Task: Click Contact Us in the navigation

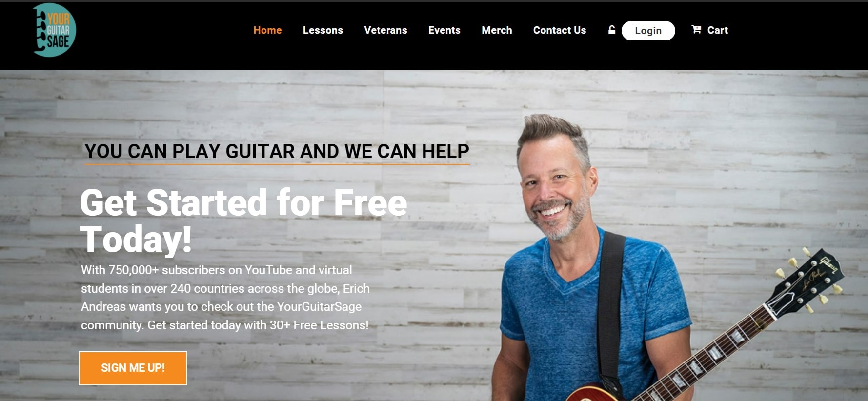Action: point(560,30)
